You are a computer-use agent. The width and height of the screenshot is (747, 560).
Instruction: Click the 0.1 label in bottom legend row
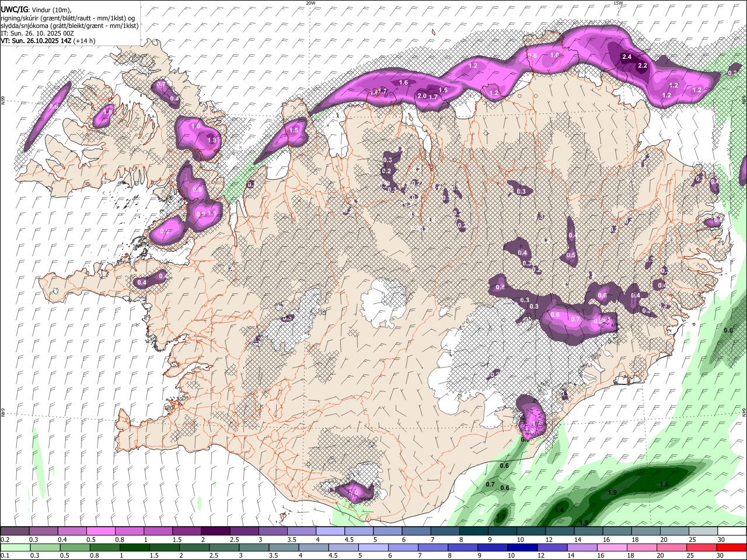click(5, 555)
